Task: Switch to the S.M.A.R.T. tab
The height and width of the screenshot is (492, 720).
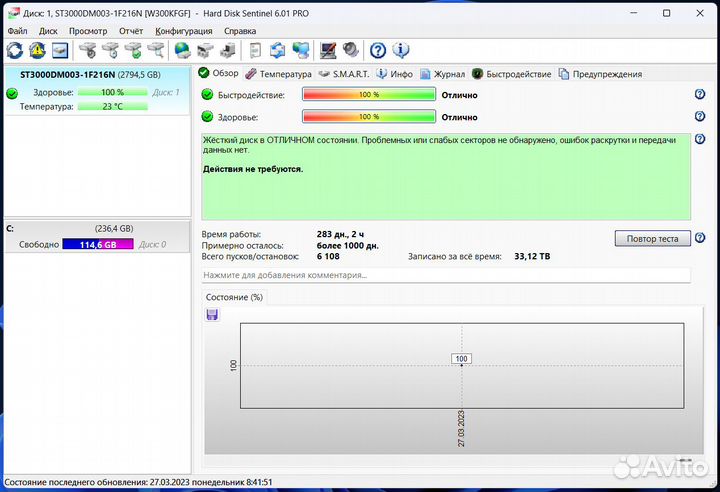Action: tap(344, 74)
